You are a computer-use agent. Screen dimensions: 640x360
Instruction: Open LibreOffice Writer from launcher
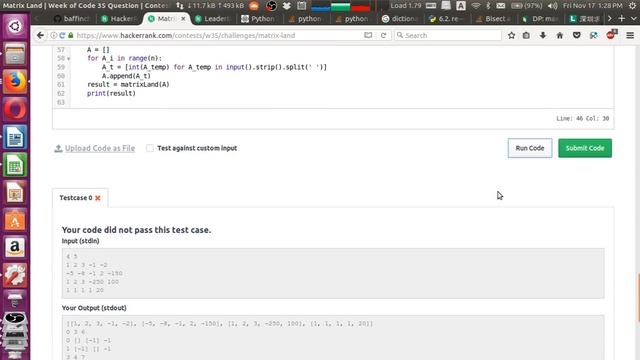[x=15, y=137]
